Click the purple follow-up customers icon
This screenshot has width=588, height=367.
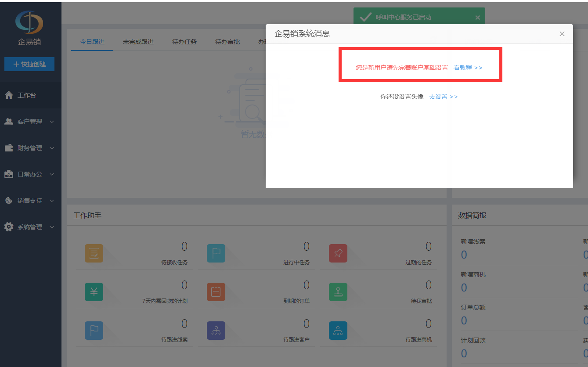pyautogui.click(x=216, y=331)
